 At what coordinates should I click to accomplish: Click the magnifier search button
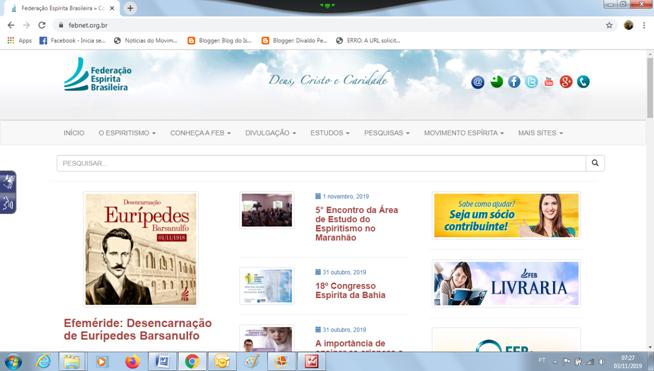point(595,163)
